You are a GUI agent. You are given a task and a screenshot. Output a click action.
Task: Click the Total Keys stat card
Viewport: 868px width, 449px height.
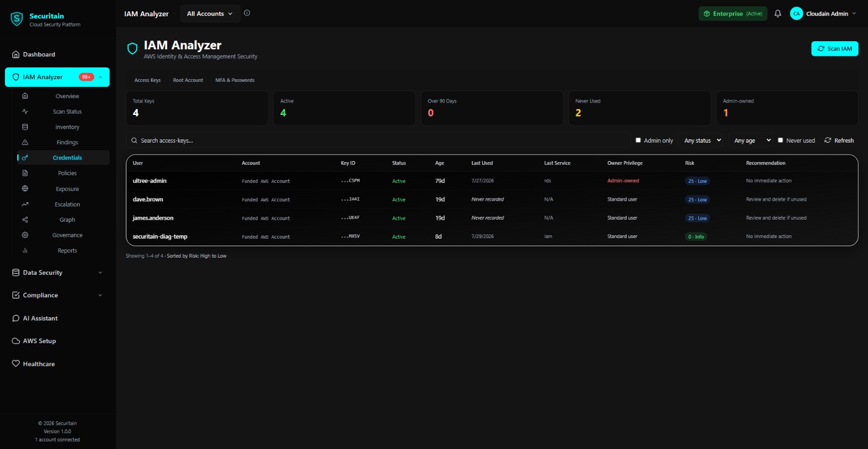click(197, 108)
